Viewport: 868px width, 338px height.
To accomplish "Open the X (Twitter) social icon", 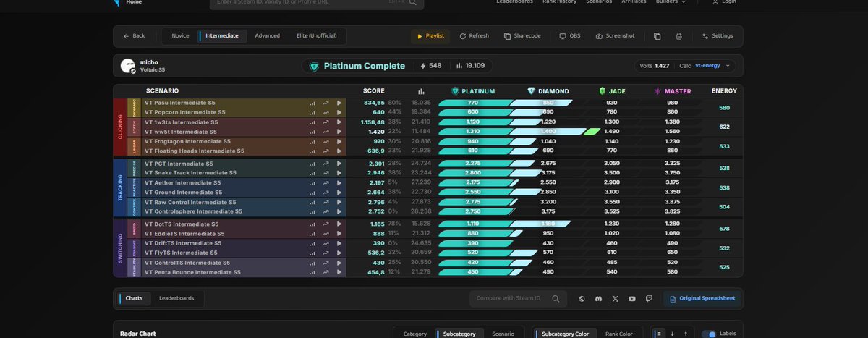I will tap(616, 298).
